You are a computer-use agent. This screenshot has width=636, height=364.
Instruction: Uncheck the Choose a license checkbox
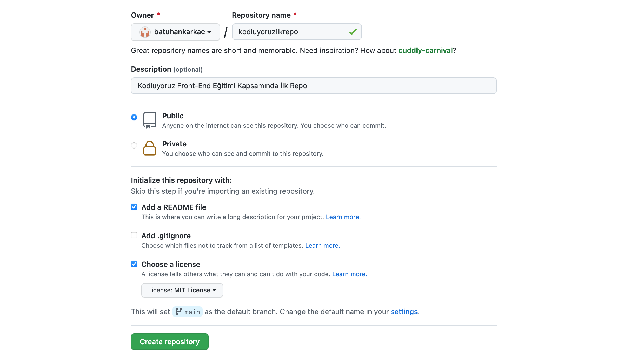pyautogui.click(x=134, y=264)
